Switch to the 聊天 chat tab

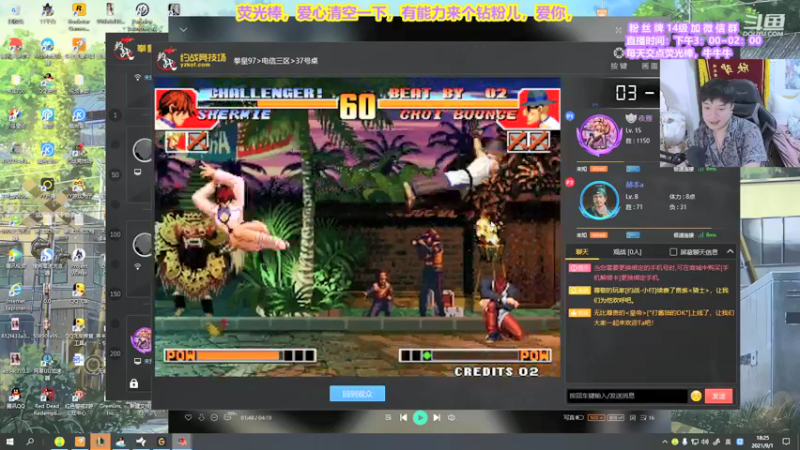582,252
